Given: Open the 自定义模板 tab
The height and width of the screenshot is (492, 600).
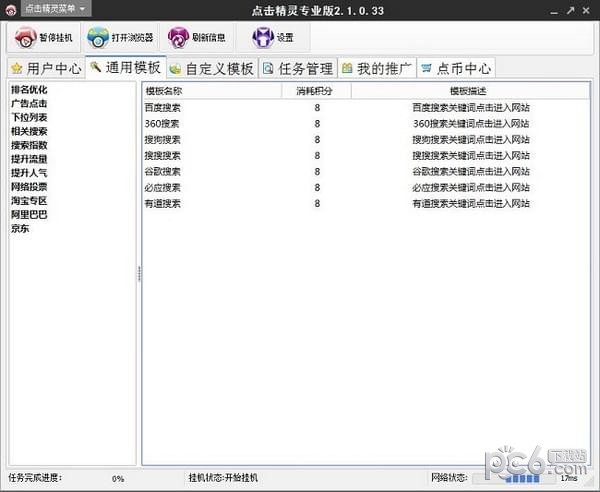Looking at the screenshot, I should coord(212,68).
